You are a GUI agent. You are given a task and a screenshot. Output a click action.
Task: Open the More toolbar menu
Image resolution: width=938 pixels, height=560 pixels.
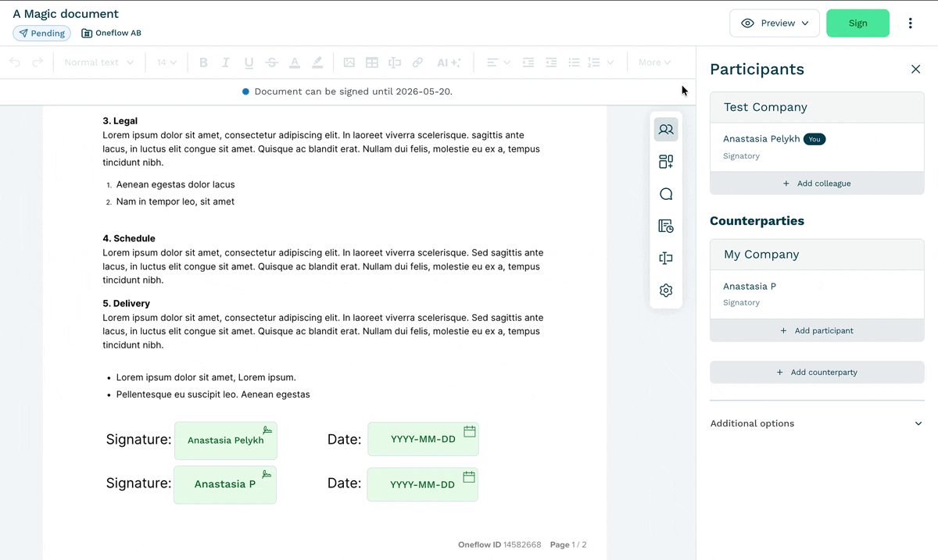click(654, 62)
